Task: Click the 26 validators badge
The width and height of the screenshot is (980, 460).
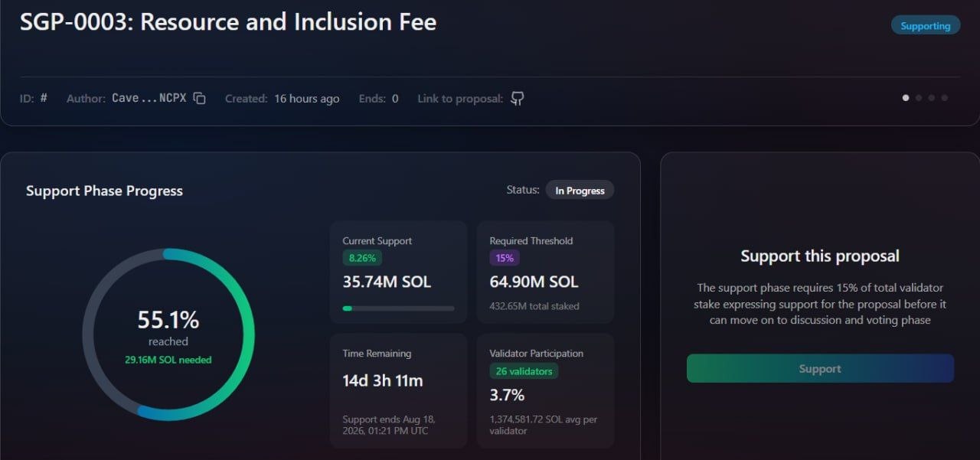Action: pyautogui.click(x=524, y=371)
